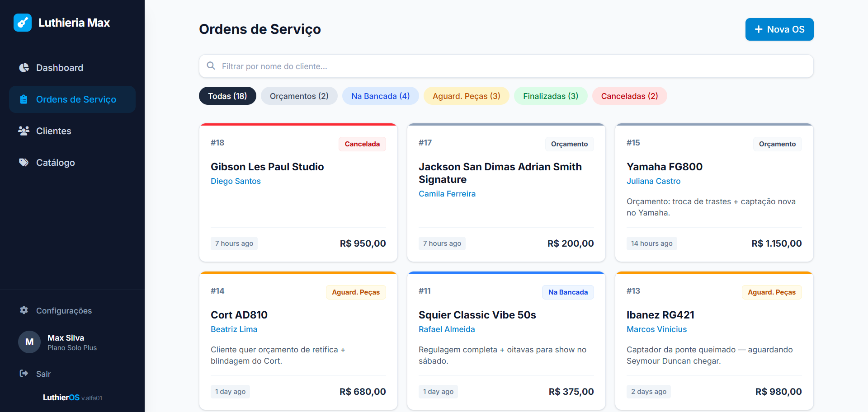Click the Dashboard pie chart icon

click(x=24, y=68)
